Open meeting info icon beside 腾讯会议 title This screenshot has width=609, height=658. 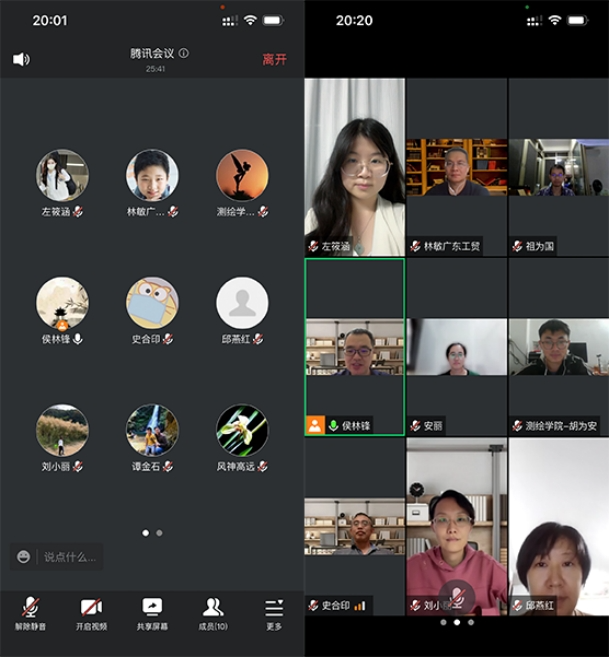point(184,53)
